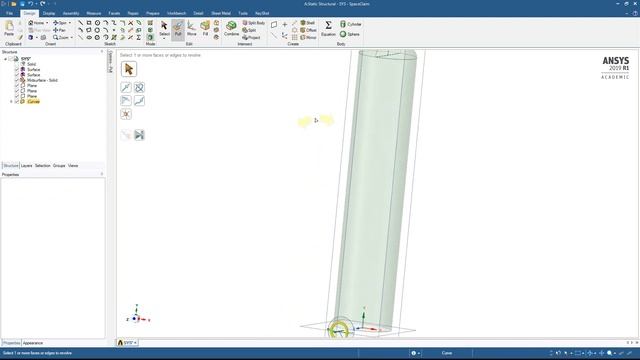Select the Line sketch tool
This screenshot has height=360, width=640.
80,23
